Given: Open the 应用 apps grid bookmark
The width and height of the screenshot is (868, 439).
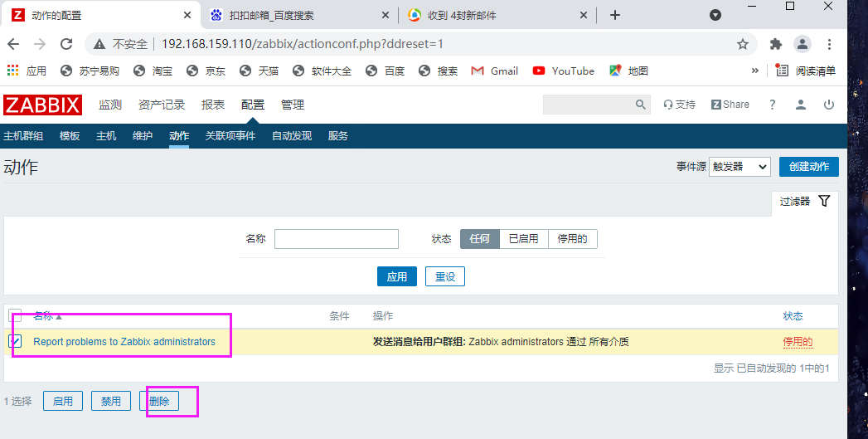Looking at the screenshot, I should pos(27,71).
